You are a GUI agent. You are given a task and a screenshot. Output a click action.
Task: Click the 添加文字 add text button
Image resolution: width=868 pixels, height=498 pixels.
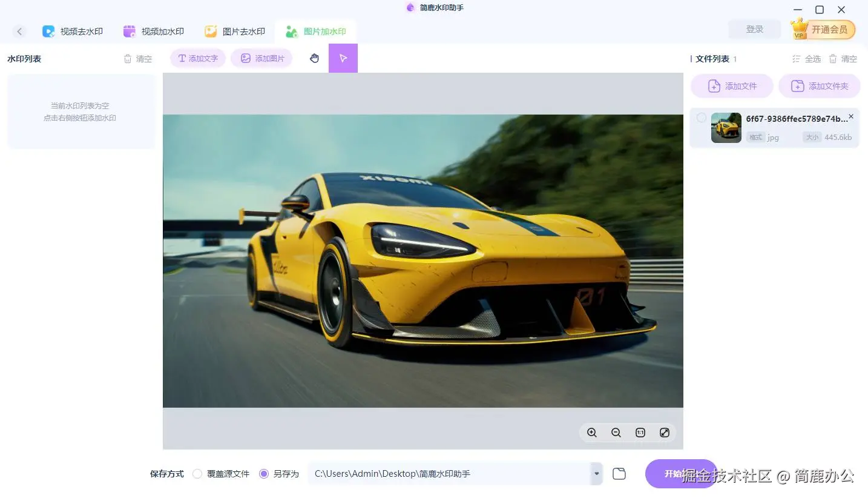(198, 59)
